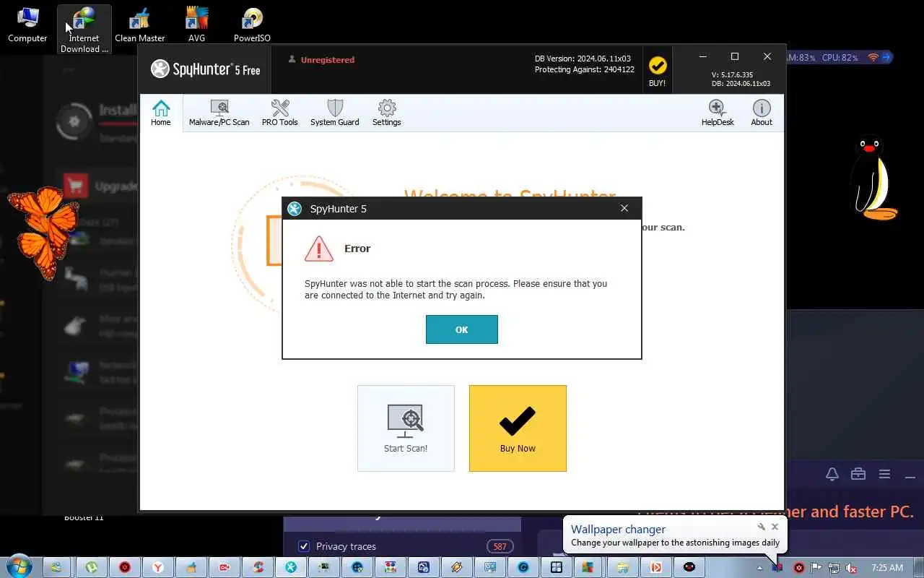Click the settings gear in left background window
Screen dimensions: 924x578
pyautogui.click(x=74, y=121)
